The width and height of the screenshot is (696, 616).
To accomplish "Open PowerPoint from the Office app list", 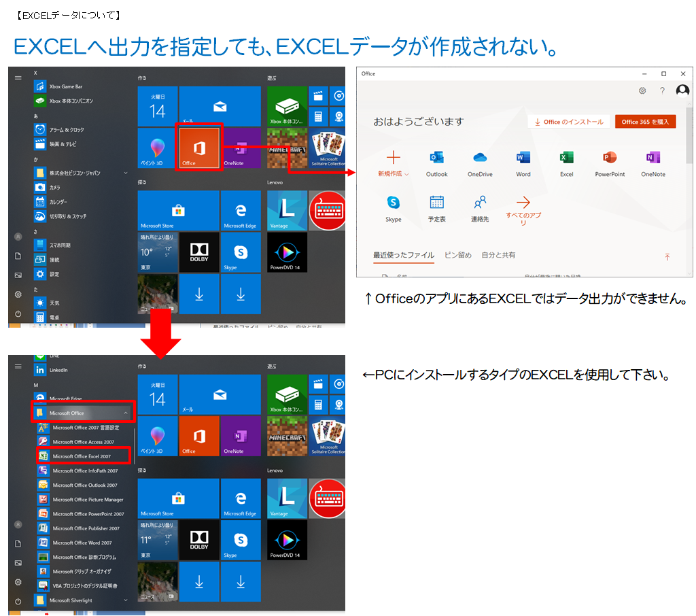I will (x=610, y=158).
